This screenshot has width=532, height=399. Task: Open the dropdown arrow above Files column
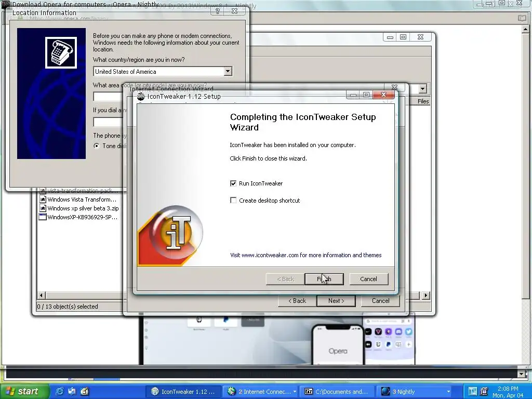click(422, 89)
